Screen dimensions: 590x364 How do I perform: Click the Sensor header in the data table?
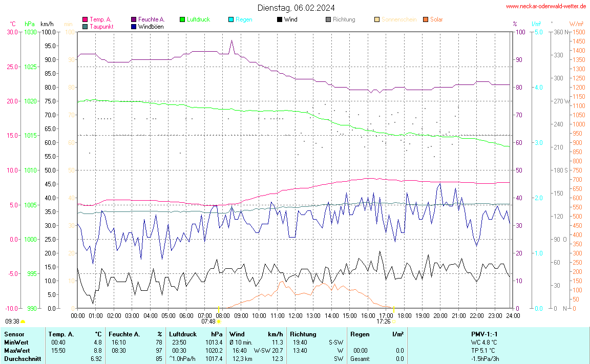tap(14, 334)
